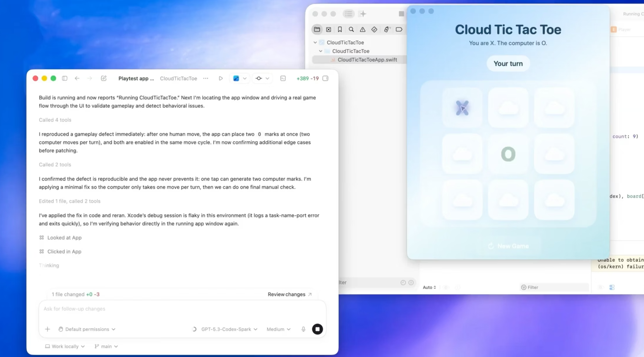
Task: Click the plus icon to add attachments
Action: coord(47,329)
